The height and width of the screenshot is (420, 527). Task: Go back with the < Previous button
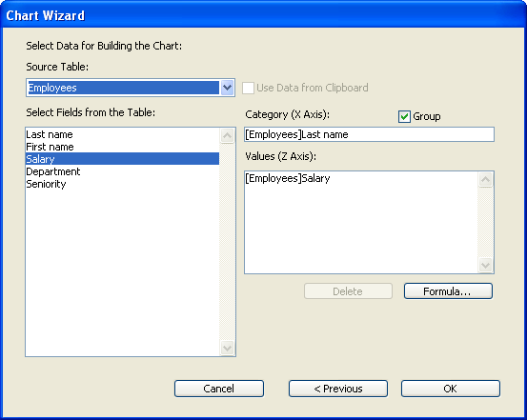pyautogui.click(x=338, y=389)
